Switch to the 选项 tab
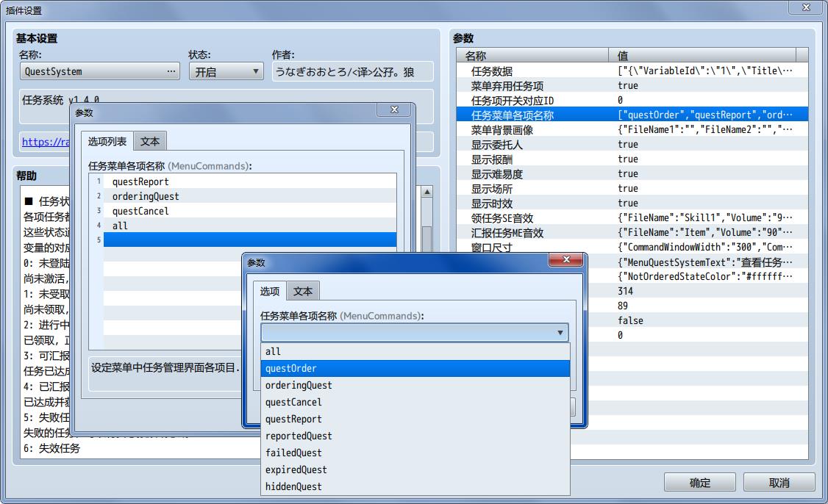 (x=269, y=292)
